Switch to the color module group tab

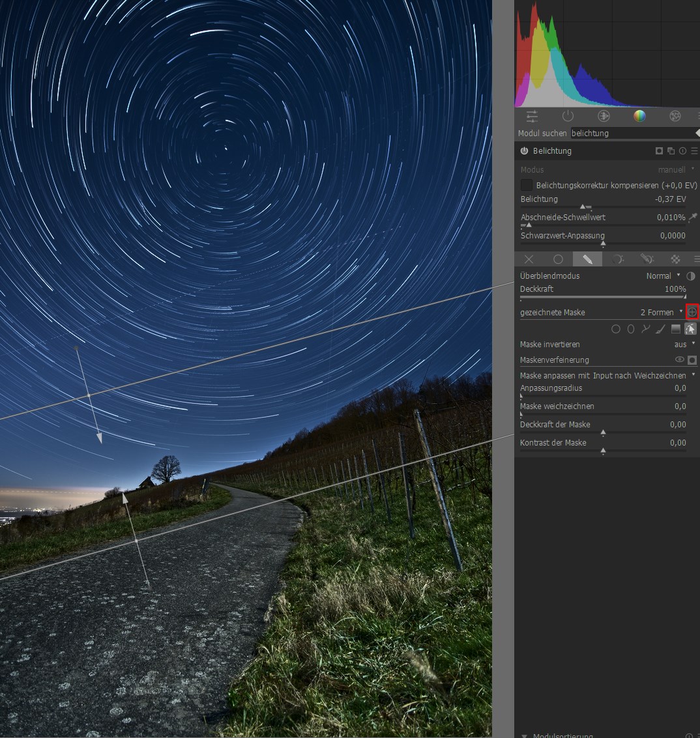click(x=639, y=117)
